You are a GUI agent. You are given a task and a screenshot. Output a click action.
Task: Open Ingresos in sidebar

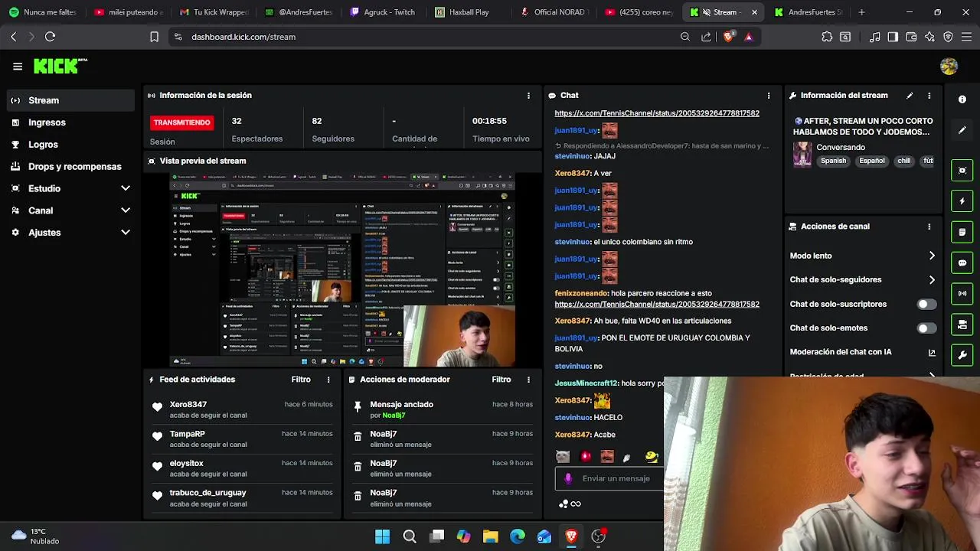point(71,122)
